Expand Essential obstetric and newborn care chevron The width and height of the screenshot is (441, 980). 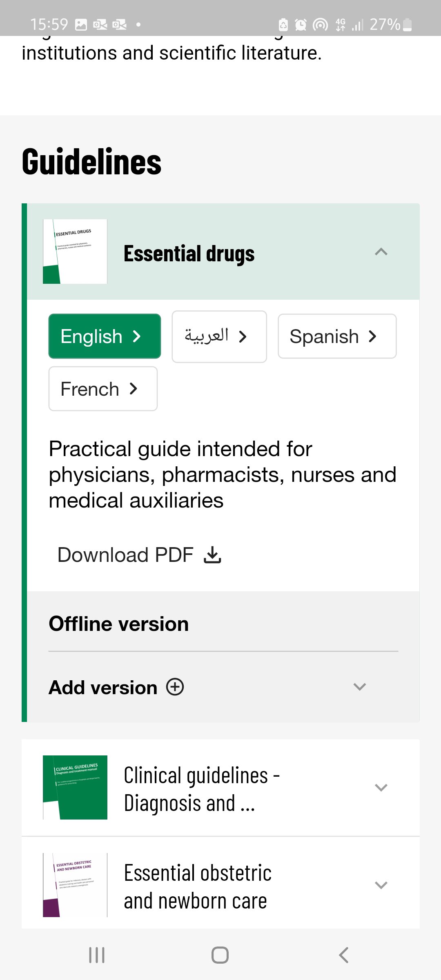pyautogui.click(x=381, y=885)
